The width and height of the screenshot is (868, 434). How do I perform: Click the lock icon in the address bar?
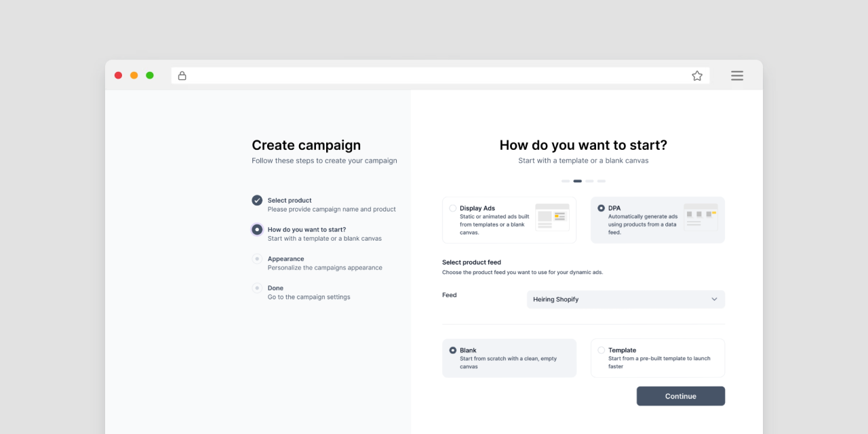pyautogui.click(x=182, y=75)
